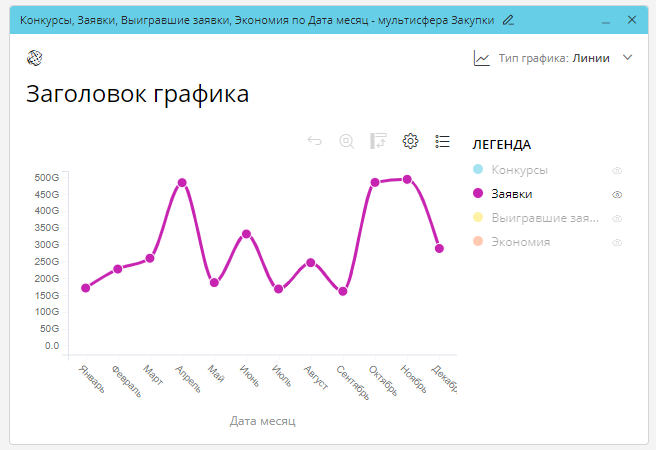Click the globe logo icon above chart title
656x450 pixels.
click(34, 58)
